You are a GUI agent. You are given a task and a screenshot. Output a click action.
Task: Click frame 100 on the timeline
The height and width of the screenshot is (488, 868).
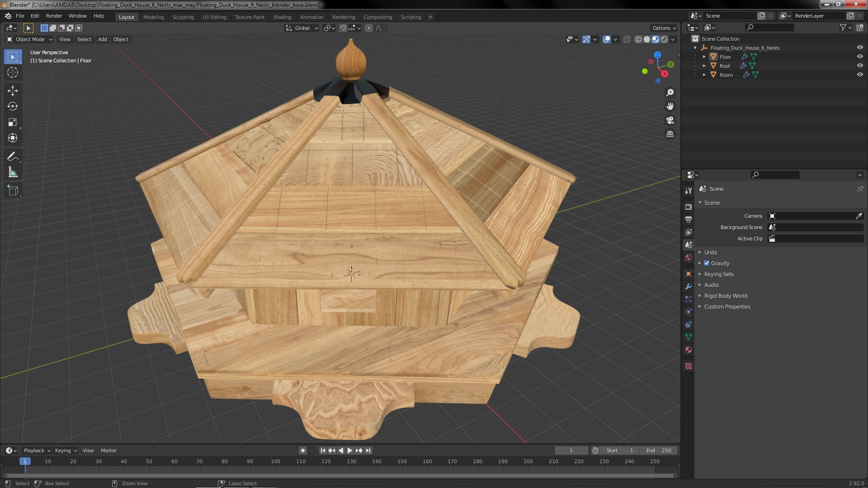click(275, 461)
